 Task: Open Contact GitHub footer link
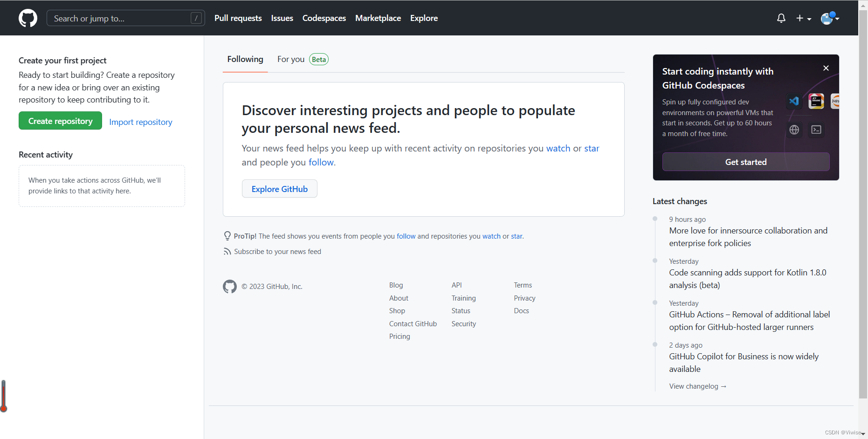pos(413,324)
